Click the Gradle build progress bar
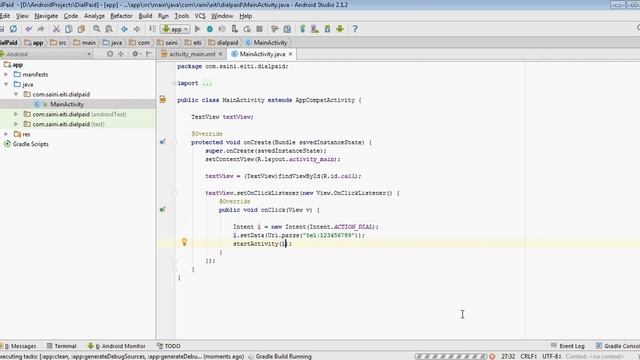640x360 pixels. coord(451,356)
